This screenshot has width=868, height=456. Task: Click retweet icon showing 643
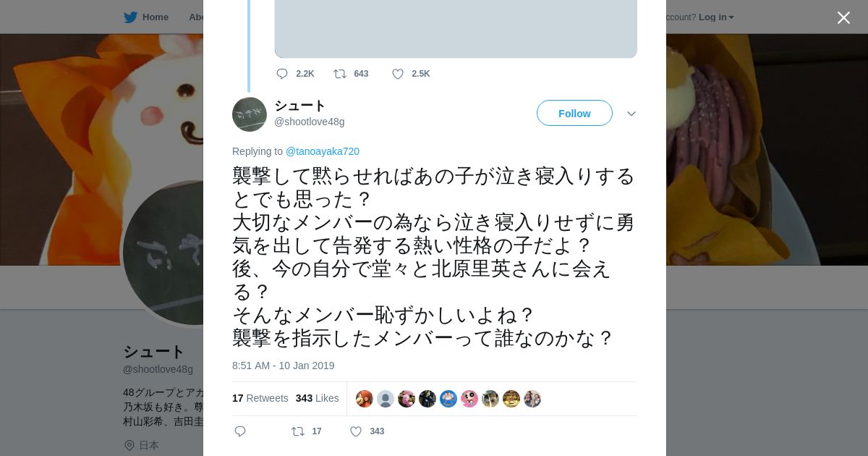point(340,74)
